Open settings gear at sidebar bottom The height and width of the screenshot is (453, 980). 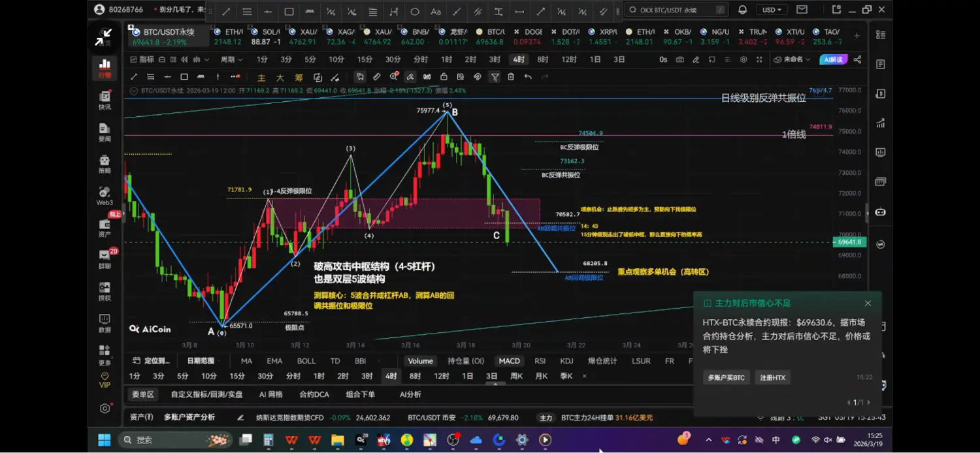(105, 409)
